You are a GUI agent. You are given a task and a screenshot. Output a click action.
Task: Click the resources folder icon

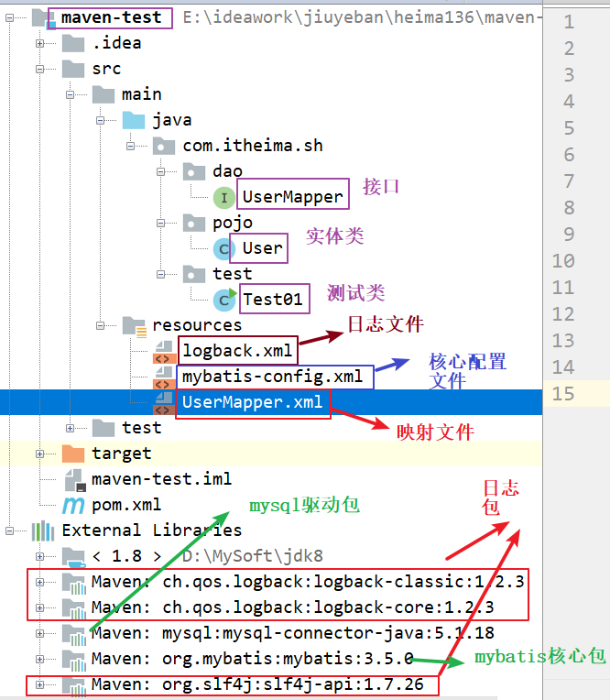coord(134,325)
